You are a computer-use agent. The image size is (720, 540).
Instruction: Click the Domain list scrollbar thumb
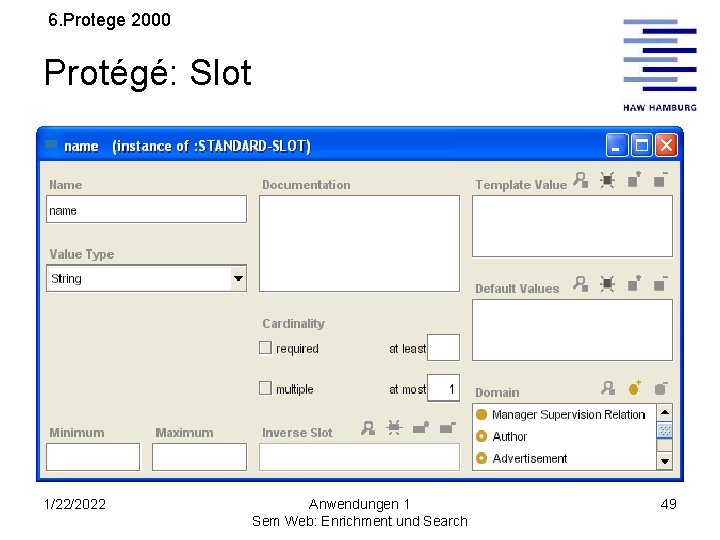[664, 430]
